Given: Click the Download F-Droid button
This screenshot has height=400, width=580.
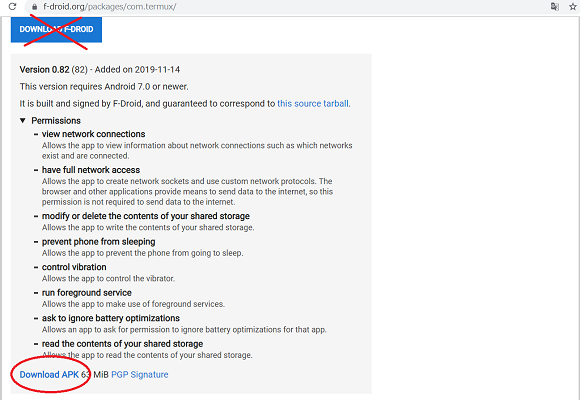Looking at the screenshot, I should coord(56,29).
